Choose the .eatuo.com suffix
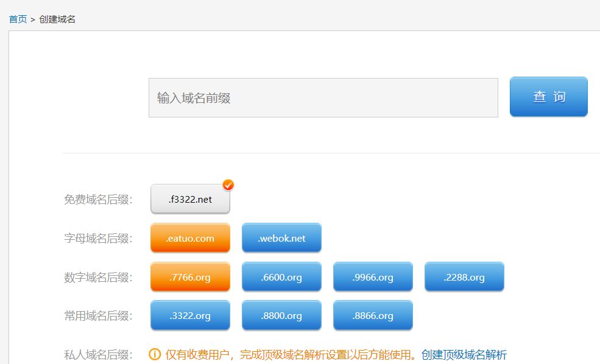This screenshot has width=600, height=364. click(x=190, y=238)
